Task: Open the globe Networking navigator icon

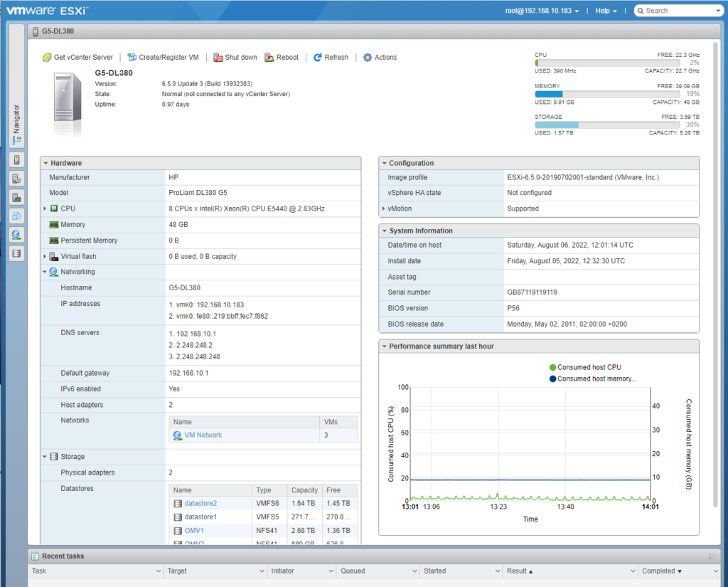Action: [x=16, y=235]
